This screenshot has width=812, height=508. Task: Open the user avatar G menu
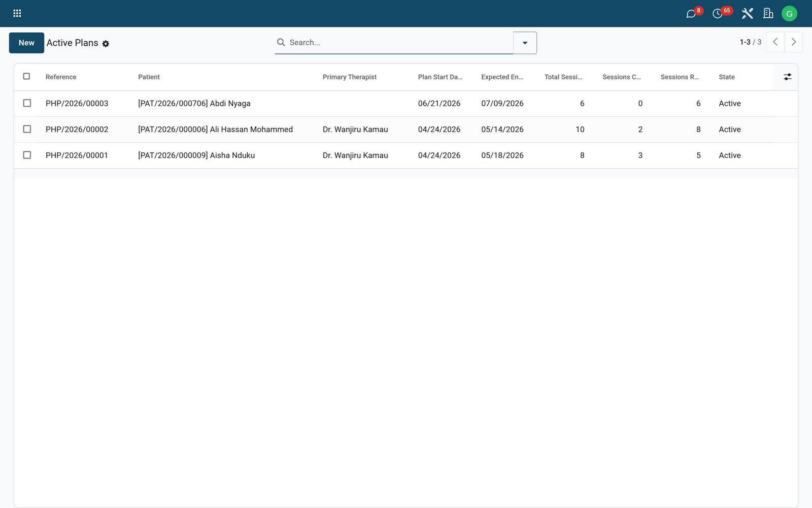(x=789, y=14)
